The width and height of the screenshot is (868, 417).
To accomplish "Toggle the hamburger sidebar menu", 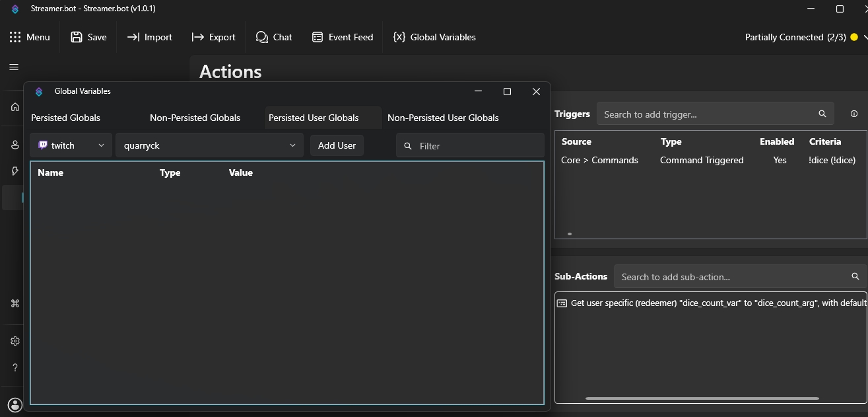I will coord(14,67).
